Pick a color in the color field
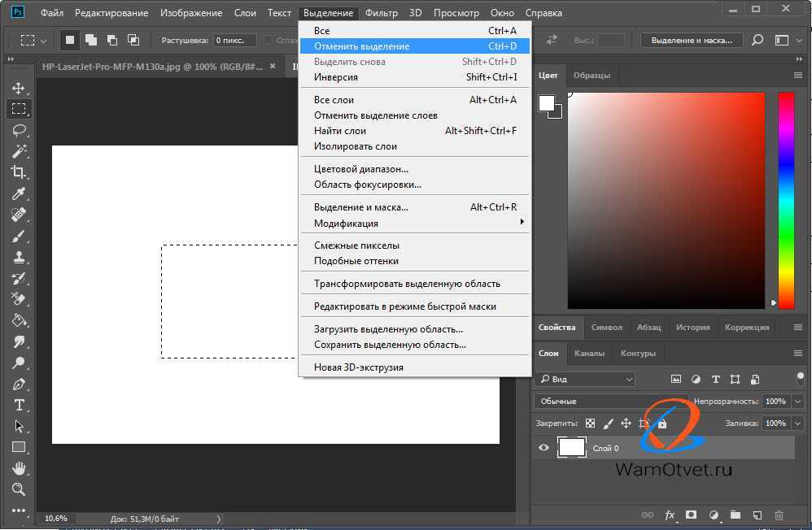 pos(666,201)
